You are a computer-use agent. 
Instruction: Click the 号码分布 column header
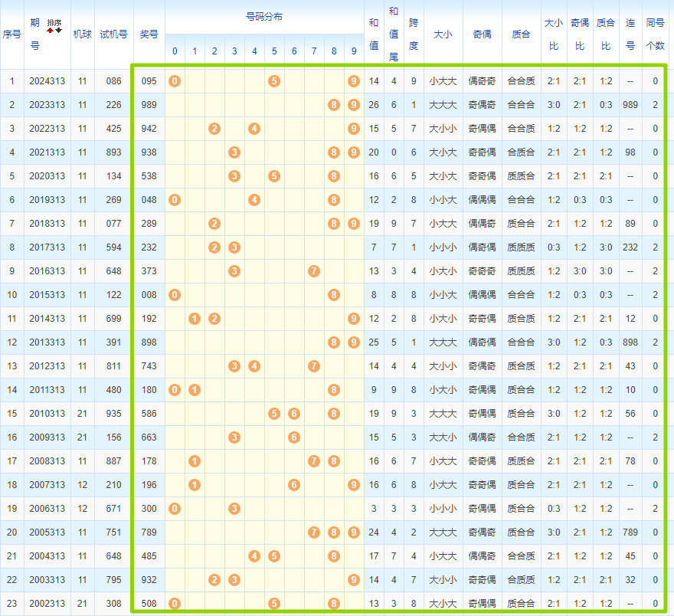click(x=264, y=17)
